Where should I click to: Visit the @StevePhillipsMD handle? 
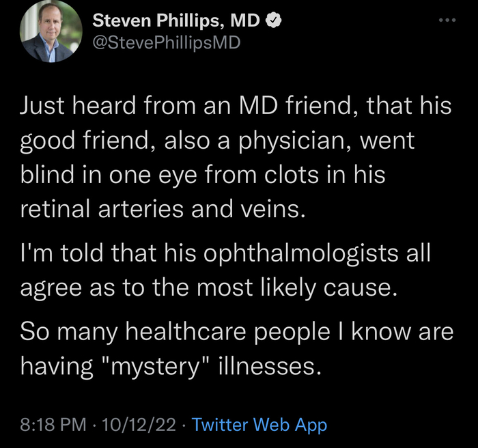click(166, 42)
